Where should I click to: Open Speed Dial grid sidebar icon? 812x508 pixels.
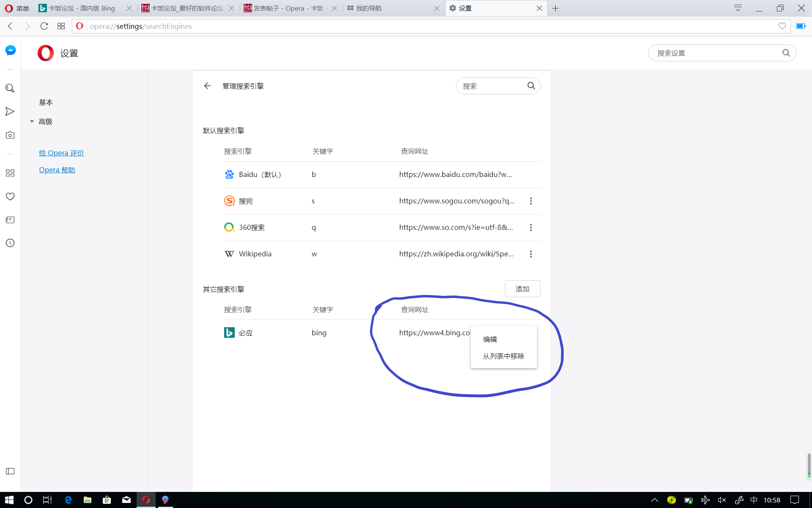(x=10, y=173)
